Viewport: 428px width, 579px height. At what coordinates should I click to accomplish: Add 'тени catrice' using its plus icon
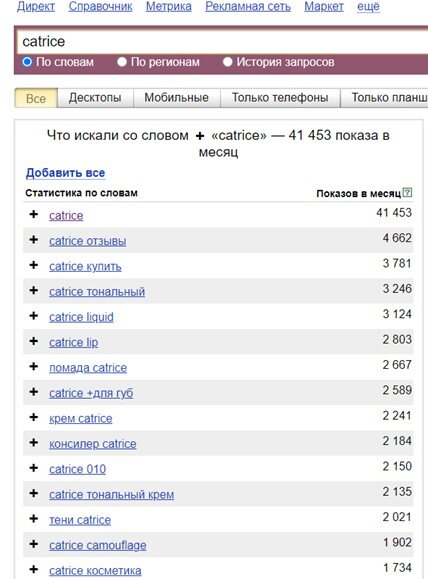34,519
